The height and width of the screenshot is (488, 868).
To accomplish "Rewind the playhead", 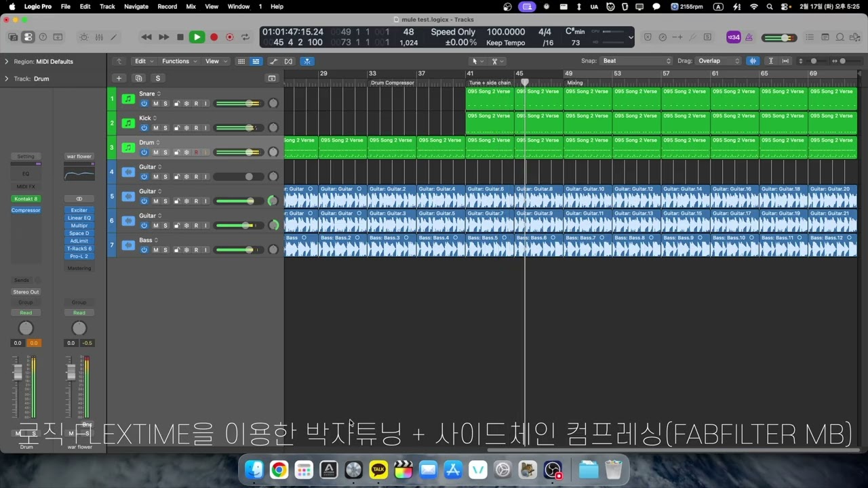I will (146, 37).
